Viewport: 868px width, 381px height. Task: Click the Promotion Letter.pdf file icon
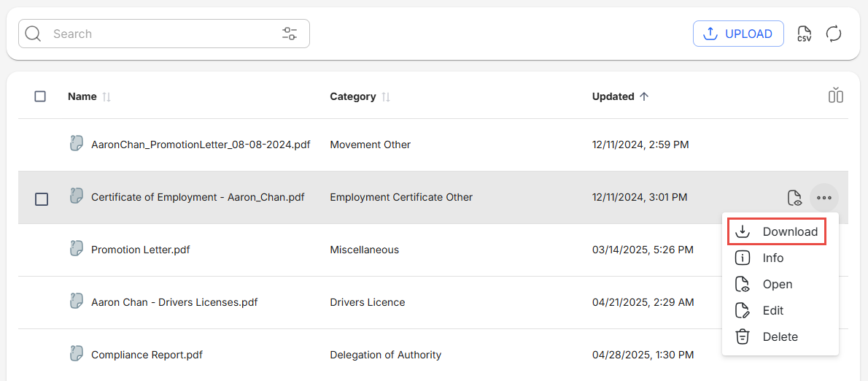click(x=77, y=249)
